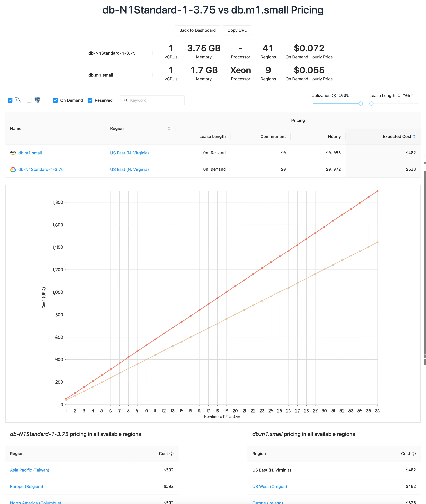The height and width of the screenshot is (504, 426).
Task: Uncheck the MySQL engine checkbox
Action: point(10,100)
